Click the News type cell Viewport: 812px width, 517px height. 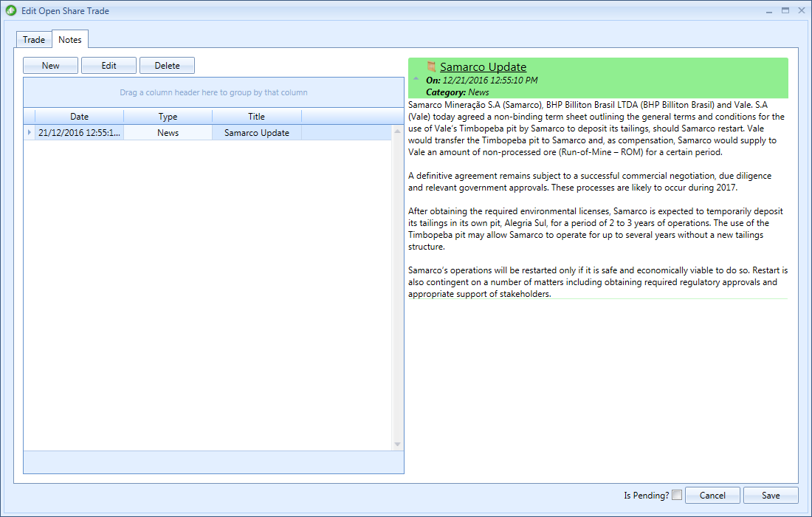coord(168,133)
